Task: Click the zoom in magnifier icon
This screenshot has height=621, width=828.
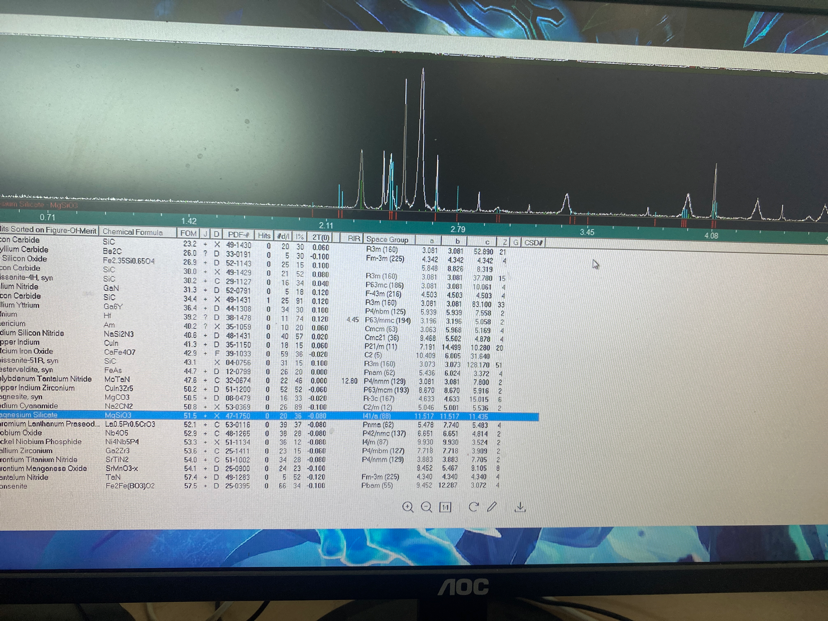Action: tap(408, 507)
